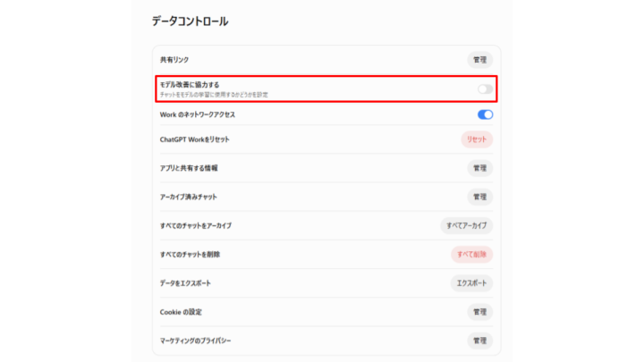Click the アプリと共有する情報 label
This screenshot has height=362, width=644.
(x=189, y=168)
